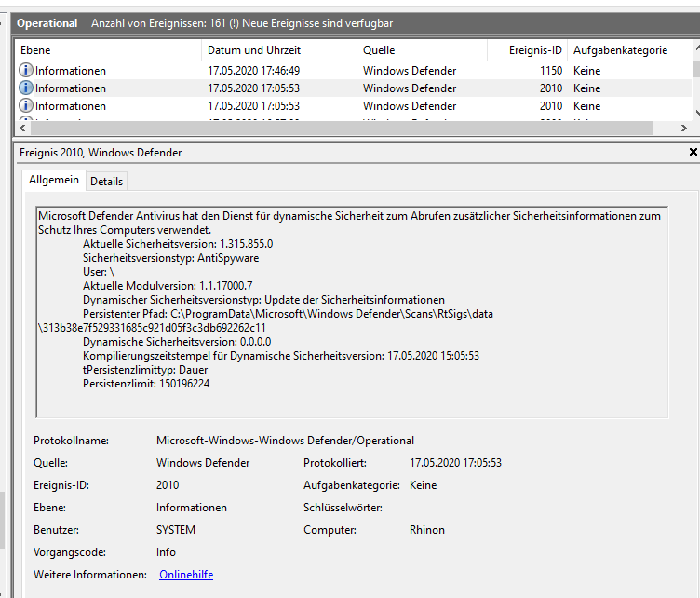Click the Computer value Rhinon
700x598 pixels.
click(426, 530)
